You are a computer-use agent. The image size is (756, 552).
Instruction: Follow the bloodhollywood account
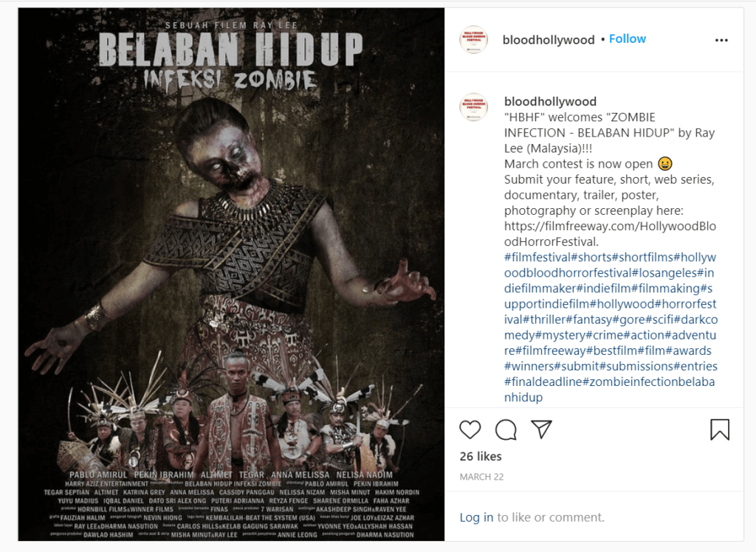pyautogui.click(x=628, y=39)
